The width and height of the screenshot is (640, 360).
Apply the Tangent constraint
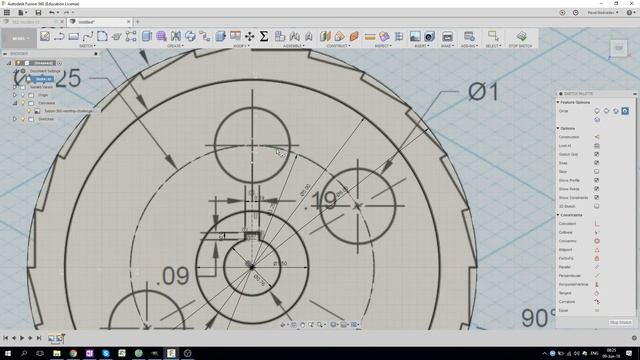click(x=597, y=293)
